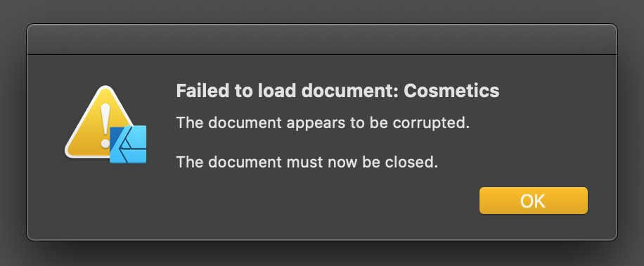
Task: Click the top tip of the warning triangle
Action: [105, 87]
